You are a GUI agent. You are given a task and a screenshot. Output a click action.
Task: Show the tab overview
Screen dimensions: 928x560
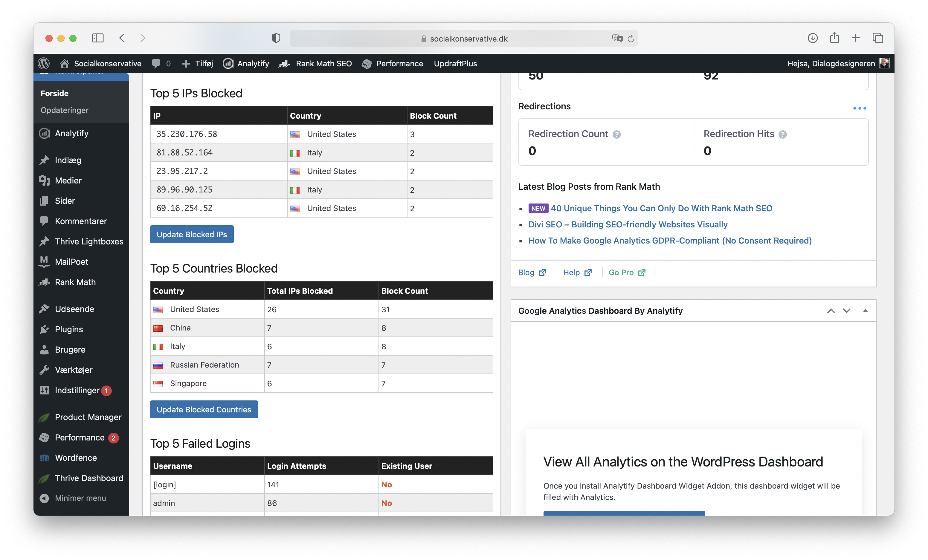[877, 38]
